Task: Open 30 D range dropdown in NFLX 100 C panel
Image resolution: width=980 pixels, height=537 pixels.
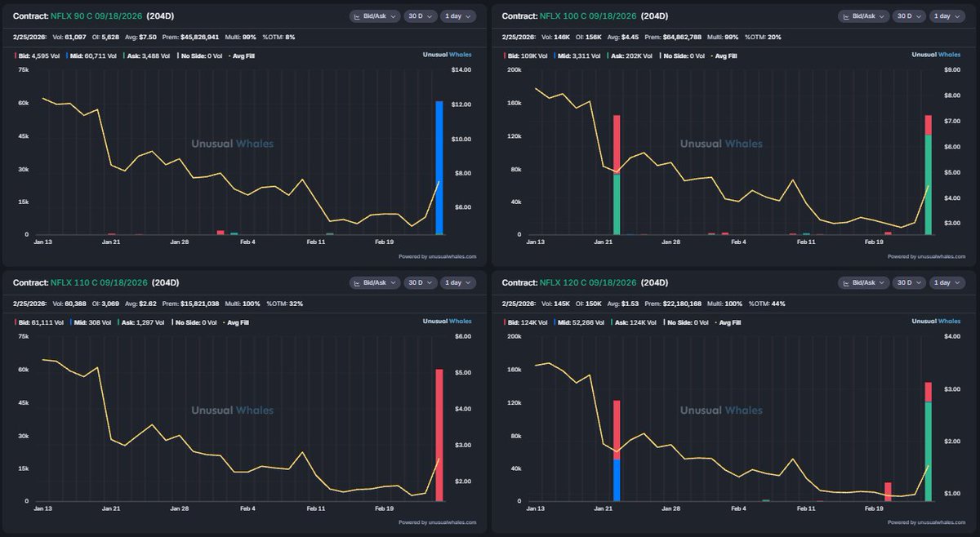Action: [909, 16]
